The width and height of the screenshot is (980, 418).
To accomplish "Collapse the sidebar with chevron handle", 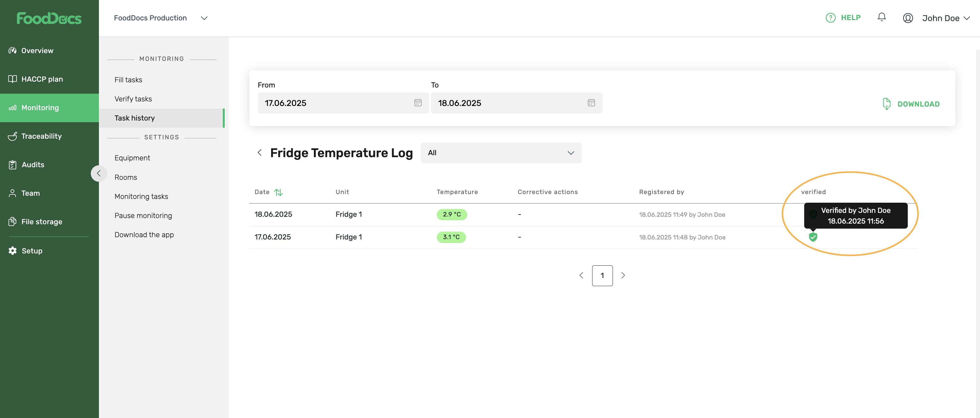I will point(99,173).
